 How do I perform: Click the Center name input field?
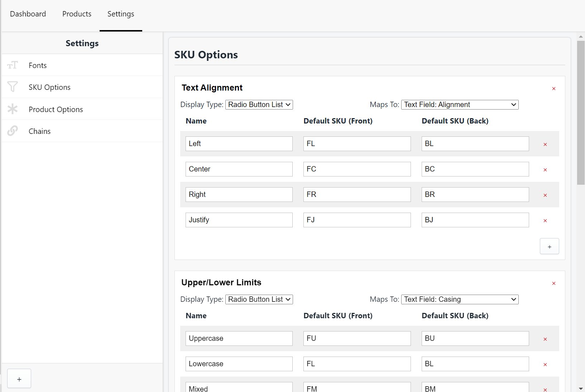click(239, 169)
